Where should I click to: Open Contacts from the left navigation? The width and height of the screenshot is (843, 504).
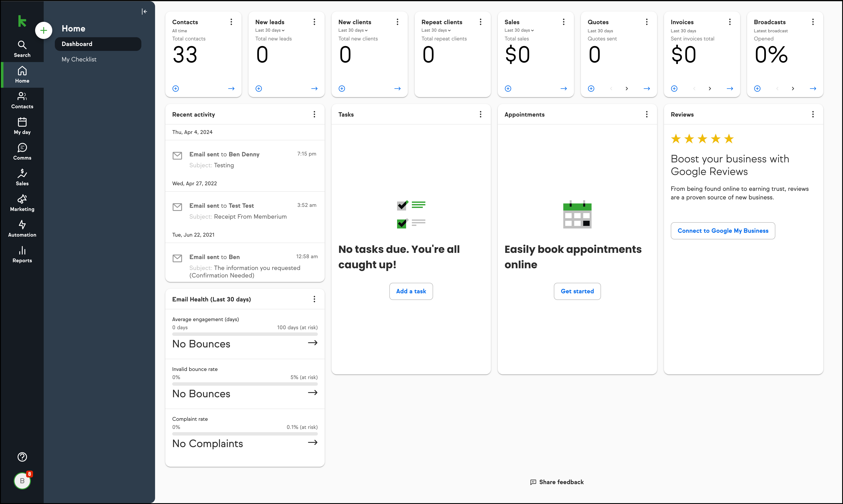(22, 101)
